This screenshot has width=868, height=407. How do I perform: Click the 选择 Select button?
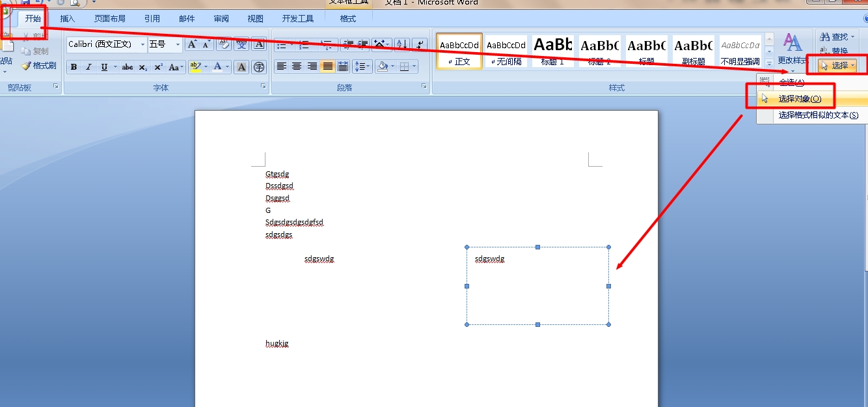click(838, 65)
